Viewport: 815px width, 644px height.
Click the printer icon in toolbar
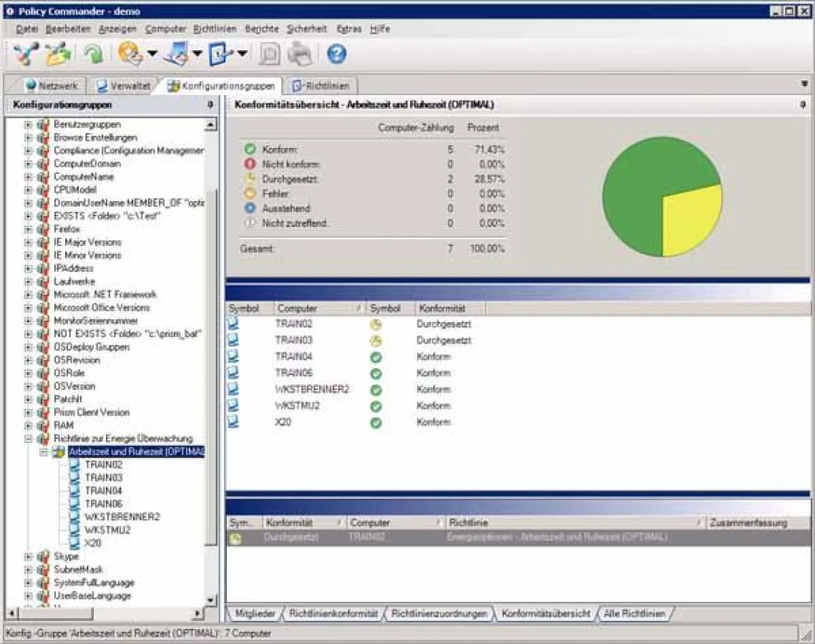click(300, 54)
